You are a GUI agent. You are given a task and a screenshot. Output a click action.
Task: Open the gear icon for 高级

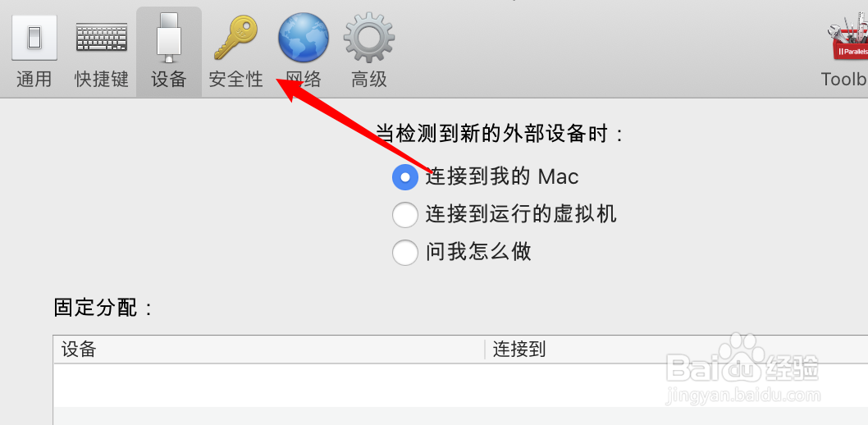pyautogui.click(x=369, y=37)
